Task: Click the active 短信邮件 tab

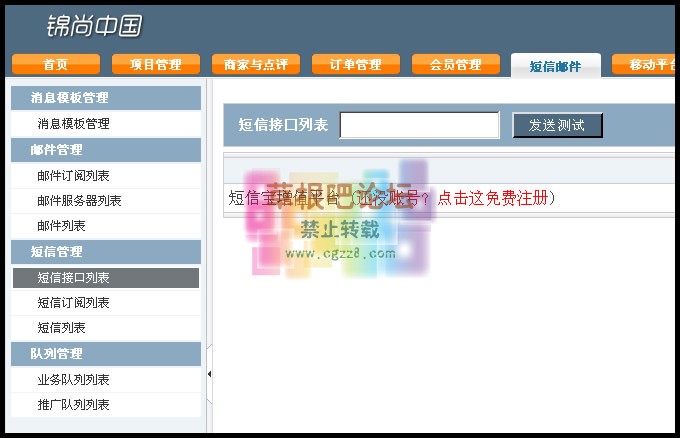Action: [556, 66]
